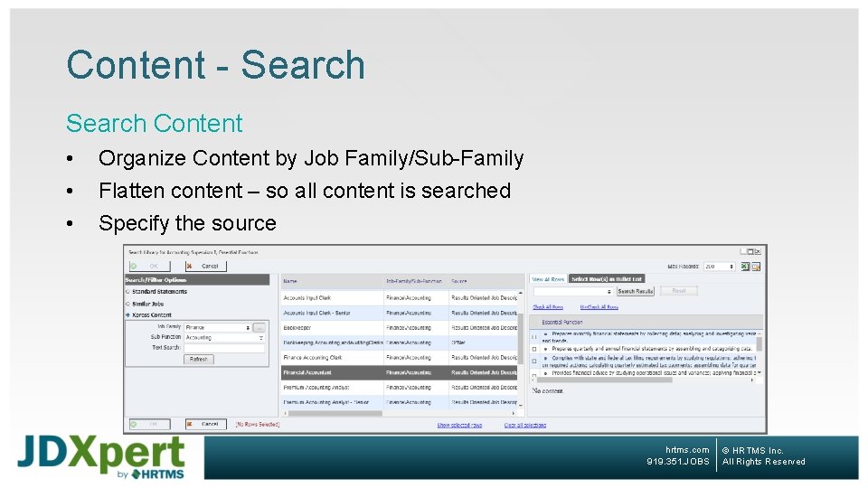
Task: Click the Job-Family/Sub-Function column header
Action: coord(416,281)
